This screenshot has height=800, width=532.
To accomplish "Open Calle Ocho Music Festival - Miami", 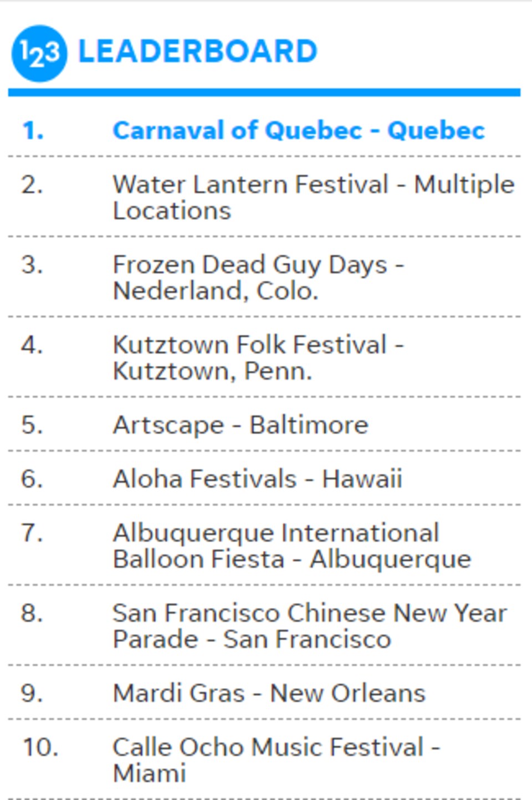I will tap(277, 760).
